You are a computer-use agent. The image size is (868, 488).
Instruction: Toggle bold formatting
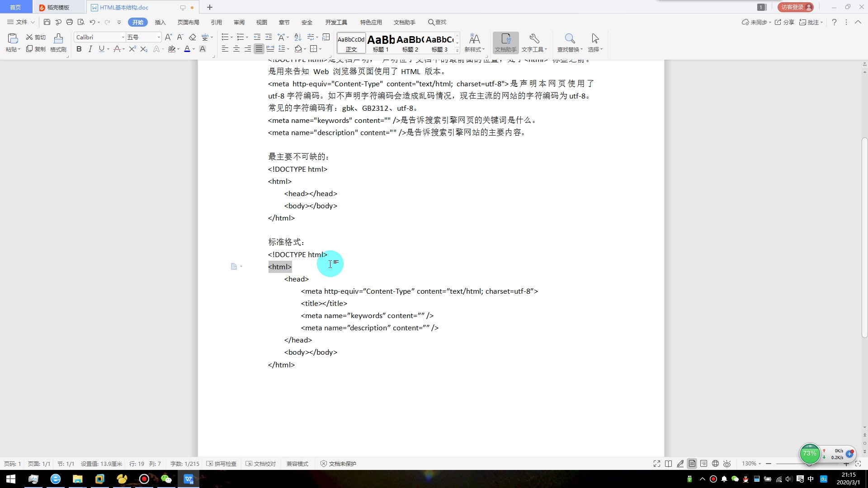pos(79,49)
